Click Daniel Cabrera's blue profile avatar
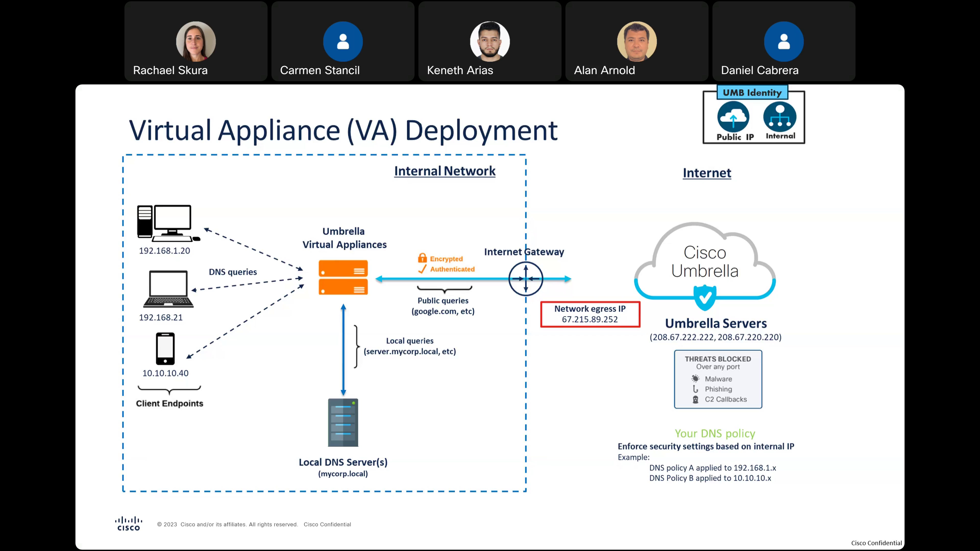The width and height of the screenshot is (980, 551). pos(784,41)
